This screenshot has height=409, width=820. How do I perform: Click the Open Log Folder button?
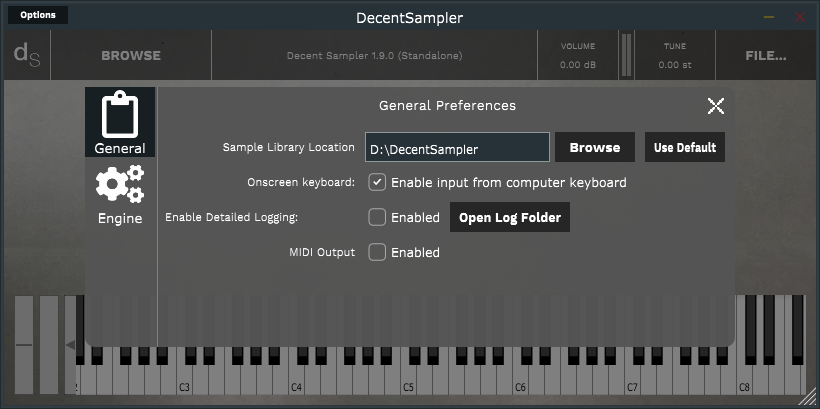pyautogui.click(x=510, y=217)
